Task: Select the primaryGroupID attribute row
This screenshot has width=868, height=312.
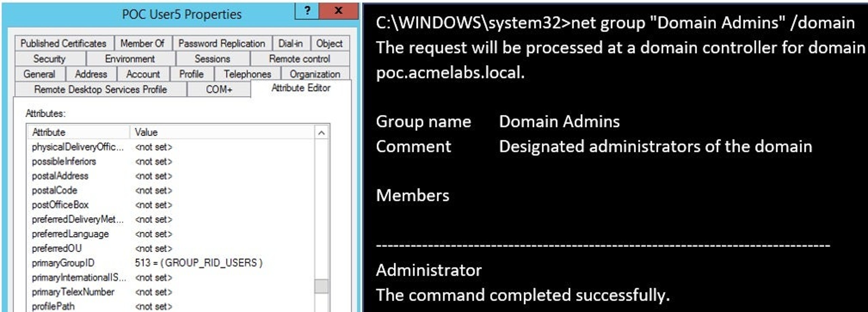Action: (x=171, y=263)
